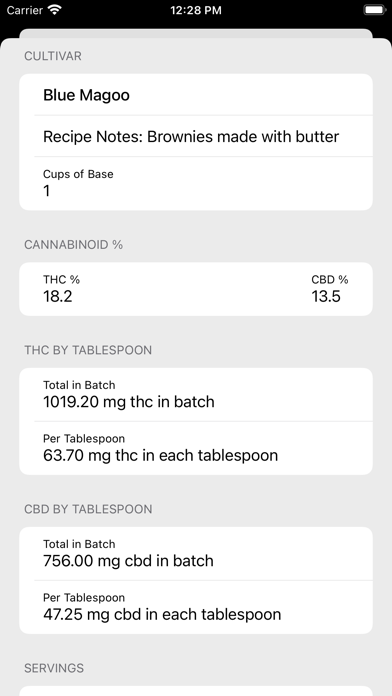The image size is (392, 696).
Task: Tap the Carrier label in status bar
Action: click(x=25, y=10)
